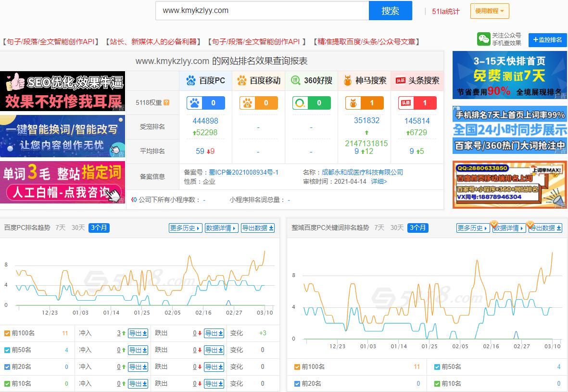This screenshot has width=568, height=392.
Task: Click the Baidu Mobile paw icon
Action: click(x=242, y=80)
